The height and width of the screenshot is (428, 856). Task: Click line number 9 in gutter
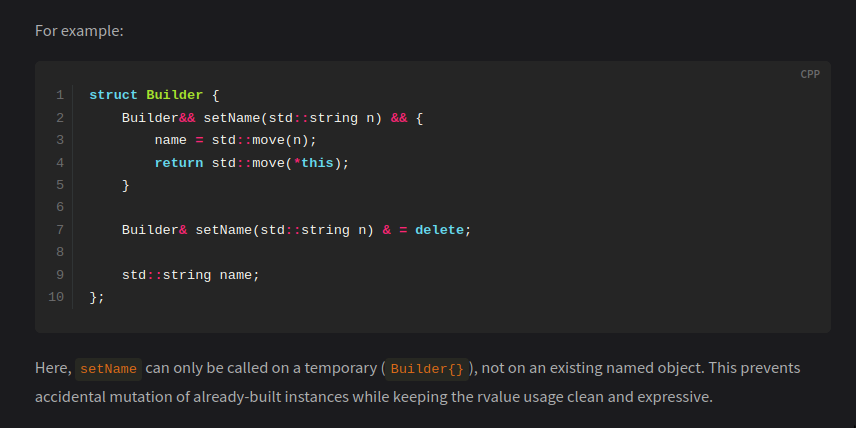(x=60, y=275)
